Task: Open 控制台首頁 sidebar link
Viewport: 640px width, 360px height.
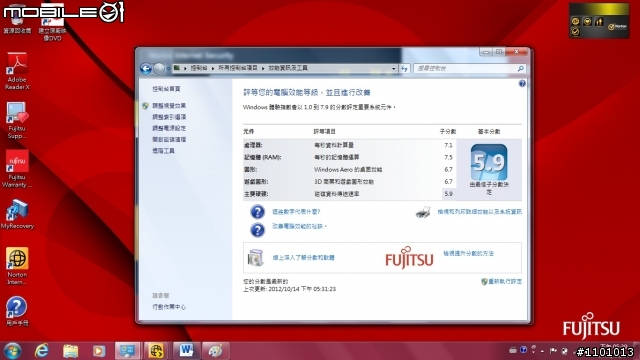Action: click(166, 89)
